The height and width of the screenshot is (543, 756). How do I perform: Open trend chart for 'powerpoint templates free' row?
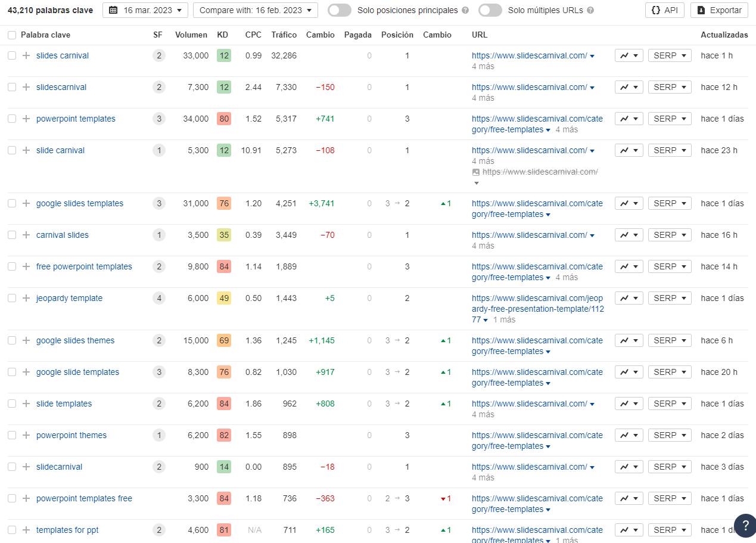coord(629,498)
